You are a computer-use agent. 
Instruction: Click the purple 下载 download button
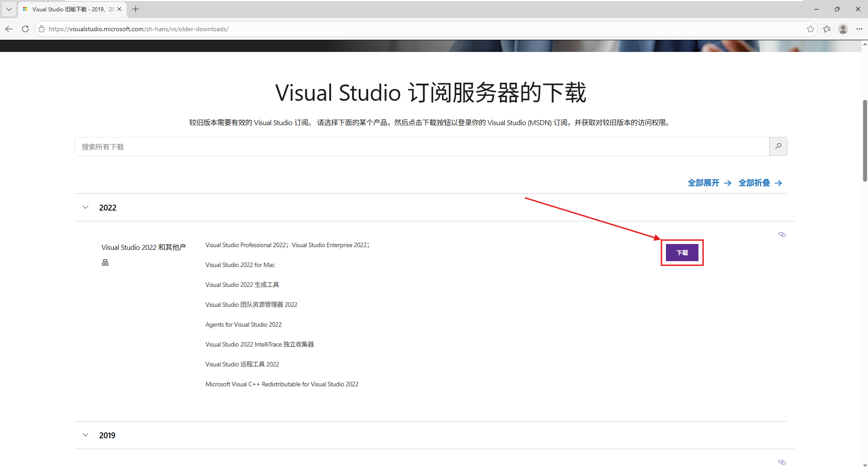coord(682,253)
